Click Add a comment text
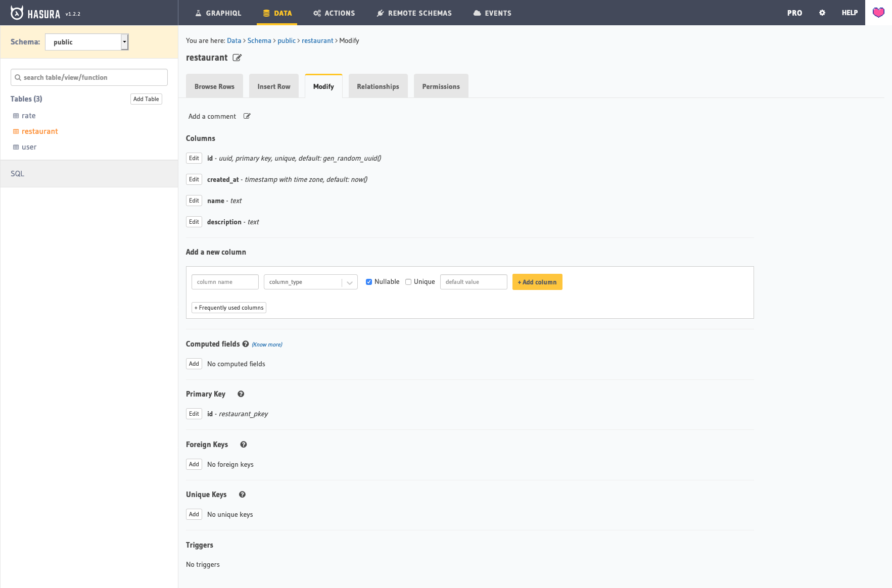Image resolution: width=892 pixels, height=588 pixels. coord(212,116)
